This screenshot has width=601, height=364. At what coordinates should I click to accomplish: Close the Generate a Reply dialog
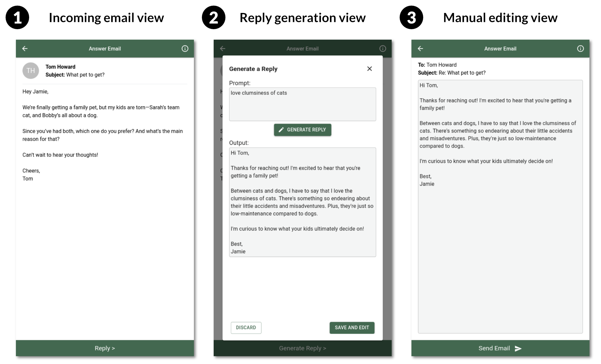369,69
